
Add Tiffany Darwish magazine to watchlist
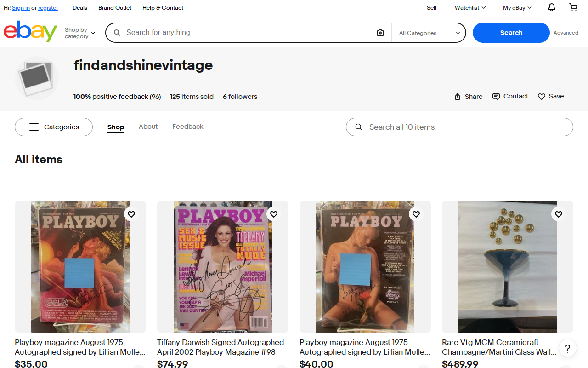[x=274, y=214]
